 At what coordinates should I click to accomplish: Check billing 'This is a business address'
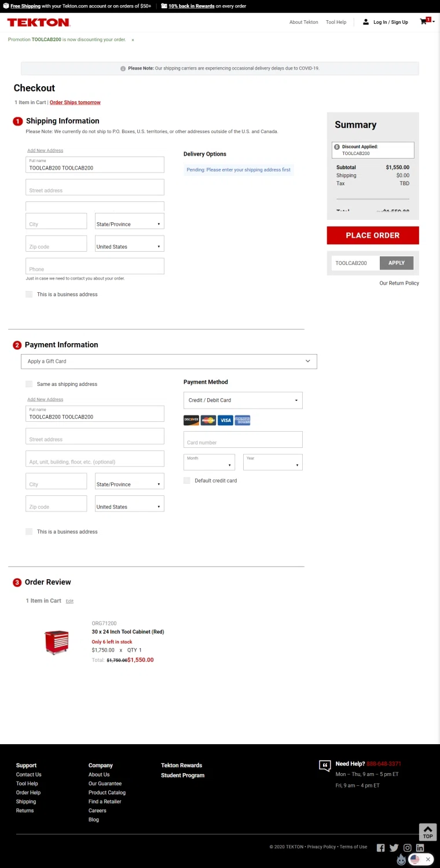click(x=29, y=531)
